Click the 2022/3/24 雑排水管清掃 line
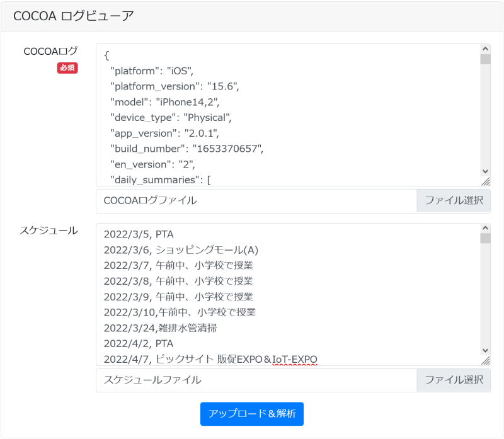The height and width of the screenshot is (439, 504). click(161, 328)
